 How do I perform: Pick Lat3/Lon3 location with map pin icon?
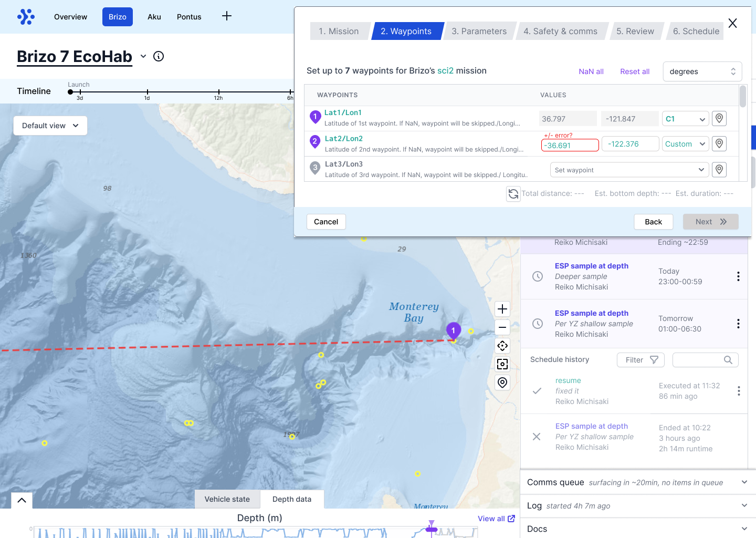pos(719,170)
